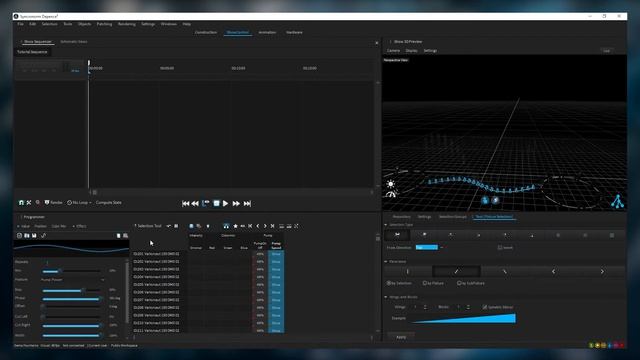This screenshot has height=360, width=640.
Task: Switch to the Value tab in Programmer
Action: click(x=24, y=226)
